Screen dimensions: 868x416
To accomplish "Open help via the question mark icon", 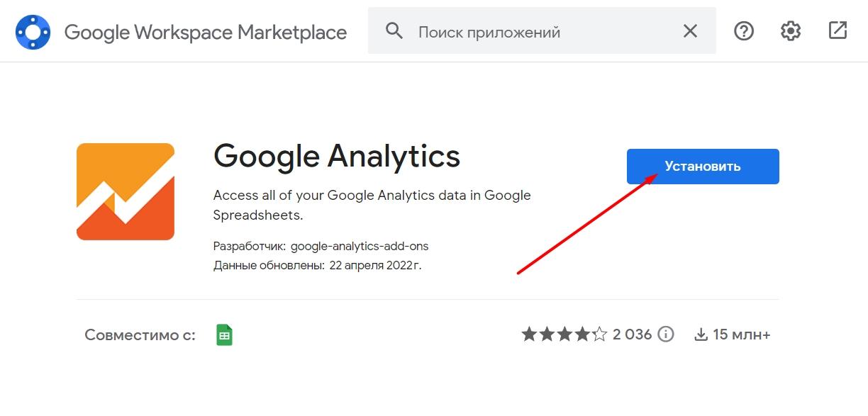I will click(744, 31).
